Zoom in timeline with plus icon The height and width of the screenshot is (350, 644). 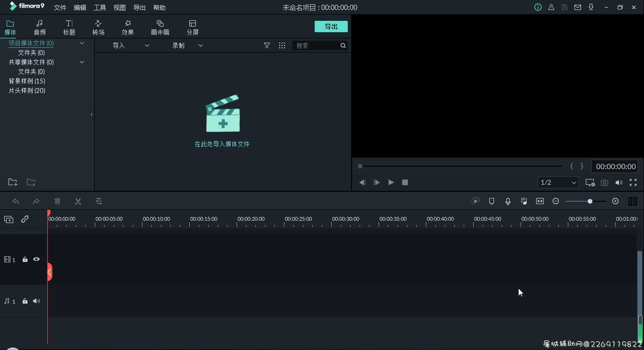[615, 201]
